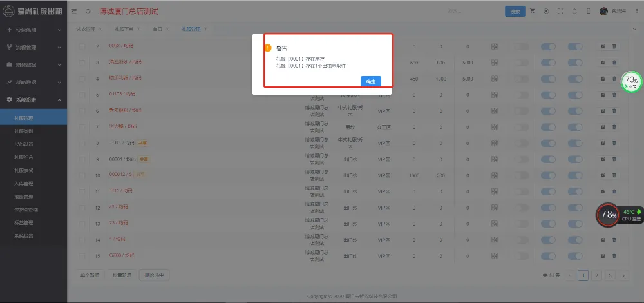644x303 pixels.
Task: Open the QR code icon for row 2
Action: pyautogui.click(x=494, y=46)
